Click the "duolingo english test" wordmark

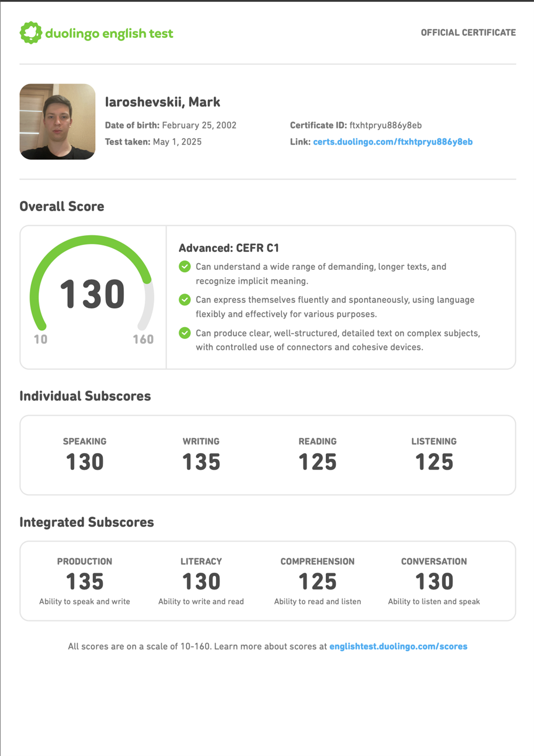[x=109, y=34]
